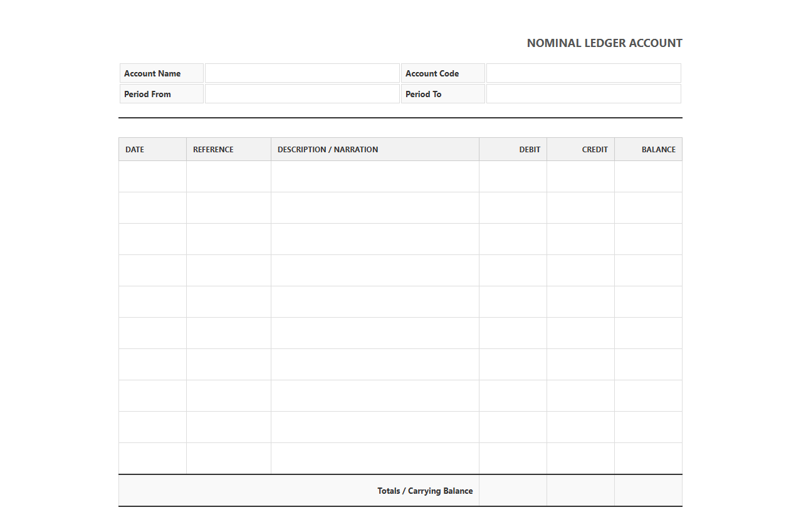
Task: Click the DEBIT column header
Action: tap(513, 149)
